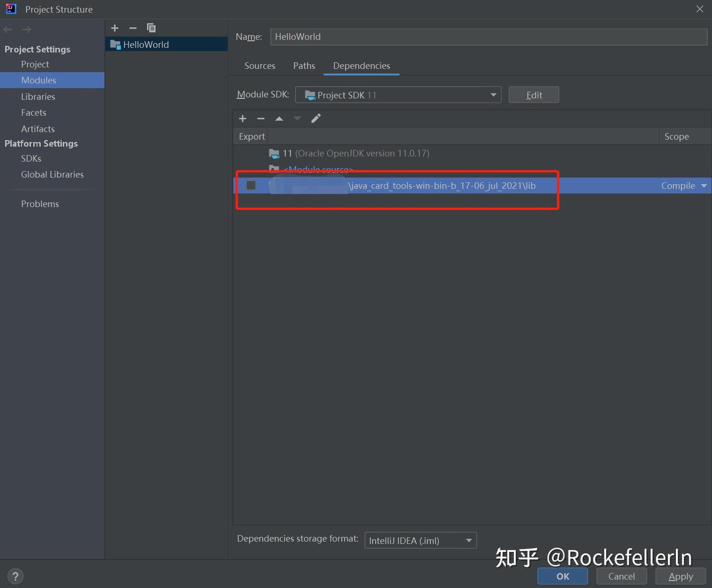Remove the selected dependency
712x588 pixels.
[x=261, y=118]
